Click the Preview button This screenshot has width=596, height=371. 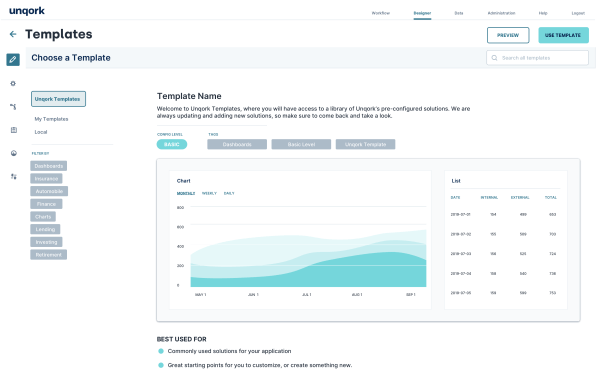click(508, 35)
